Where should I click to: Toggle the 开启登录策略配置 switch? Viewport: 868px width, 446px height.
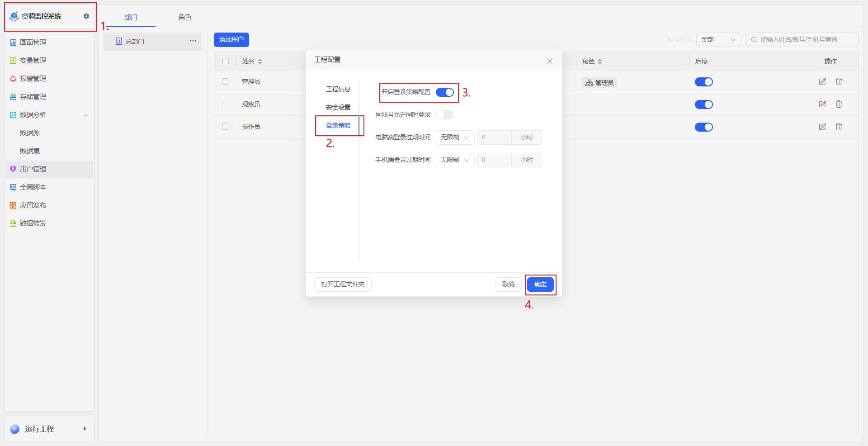coord(444,92)
